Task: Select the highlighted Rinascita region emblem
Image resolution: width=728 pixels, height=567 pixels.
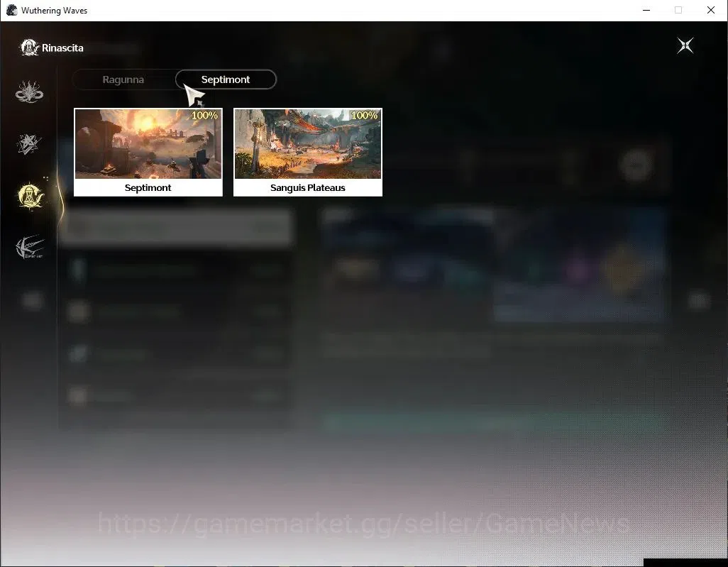Action: point(31,195)
